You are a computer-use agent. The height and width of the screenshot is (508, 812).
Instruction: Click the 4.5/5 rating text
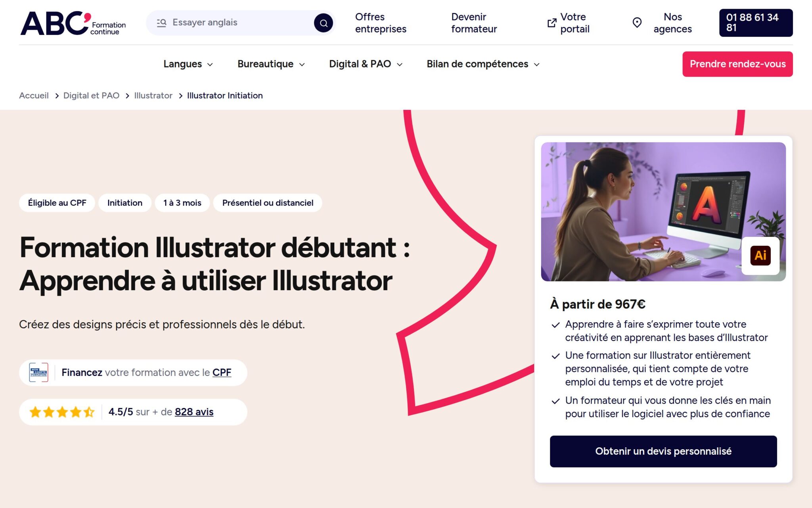121,412
